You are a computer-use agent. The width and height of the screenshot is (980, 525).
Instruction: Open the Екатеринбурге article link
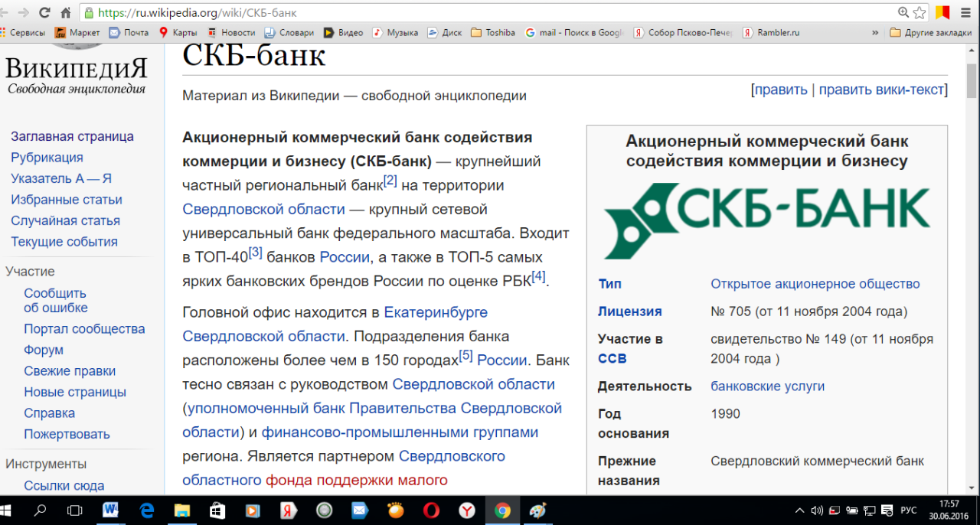436,312
